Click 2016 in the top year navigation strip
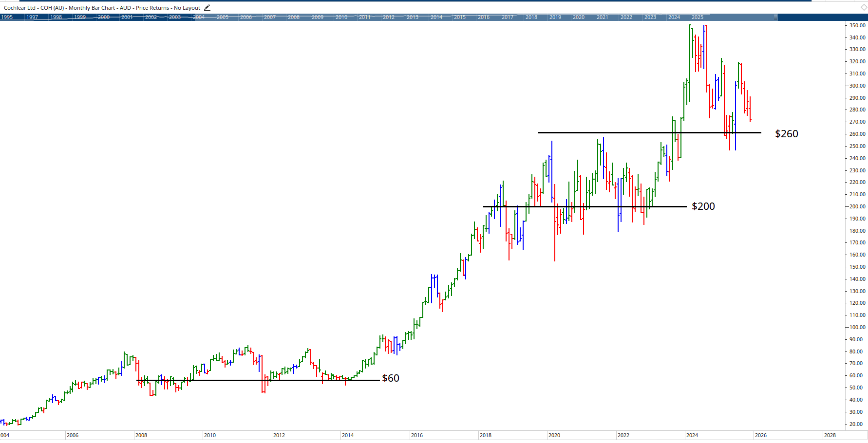 (x=483, y=17)
